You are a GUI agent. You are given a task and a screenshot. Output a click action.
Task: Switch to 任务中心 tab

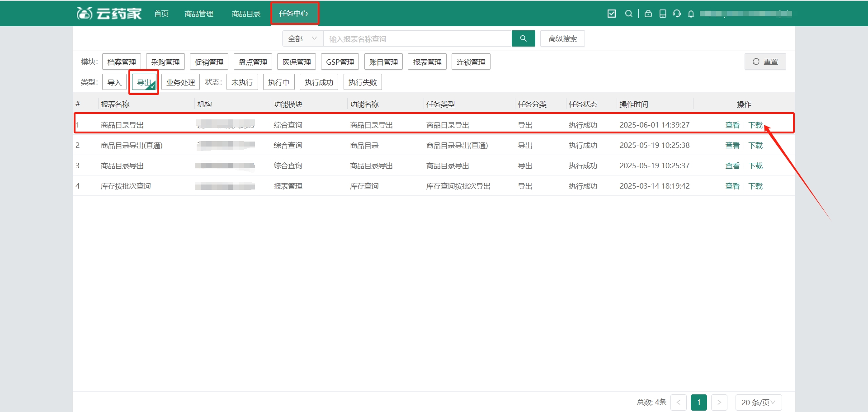point(294,14)
